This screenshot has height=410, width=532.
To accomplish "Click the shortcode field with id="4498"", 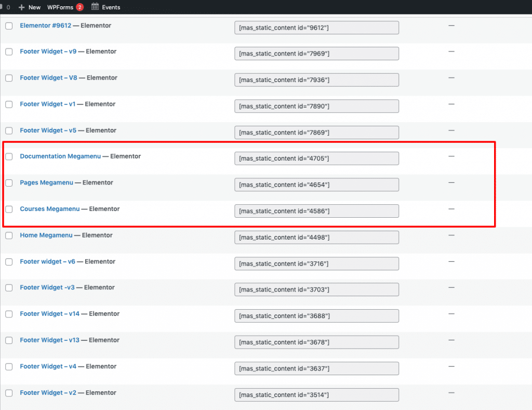I will click(316, 237).
